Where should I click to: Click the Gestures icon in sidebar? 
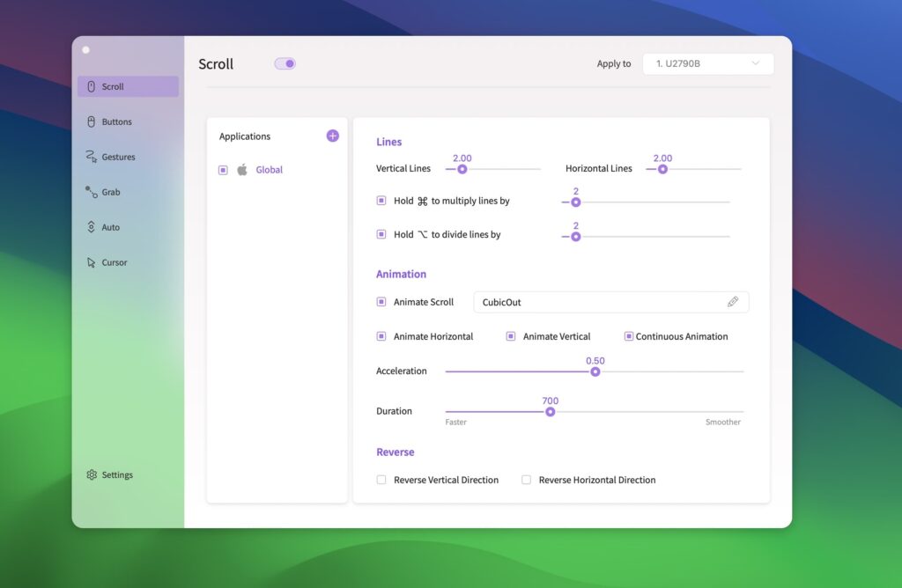[x=91, y=157]
